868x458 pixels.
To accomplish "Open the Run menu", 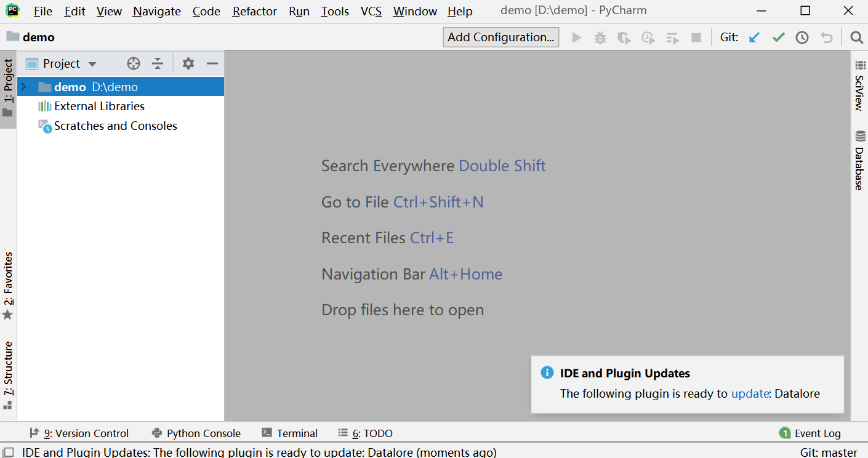I will (x=299, y=11).
